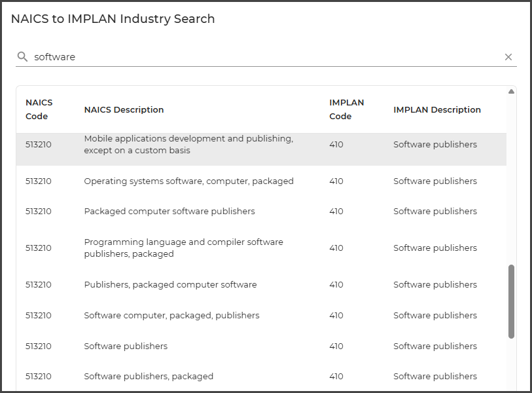Click NAICS code 513210 in Programming language row
Viewport: 532px width, 393px height.
click(x=39, y=248)
